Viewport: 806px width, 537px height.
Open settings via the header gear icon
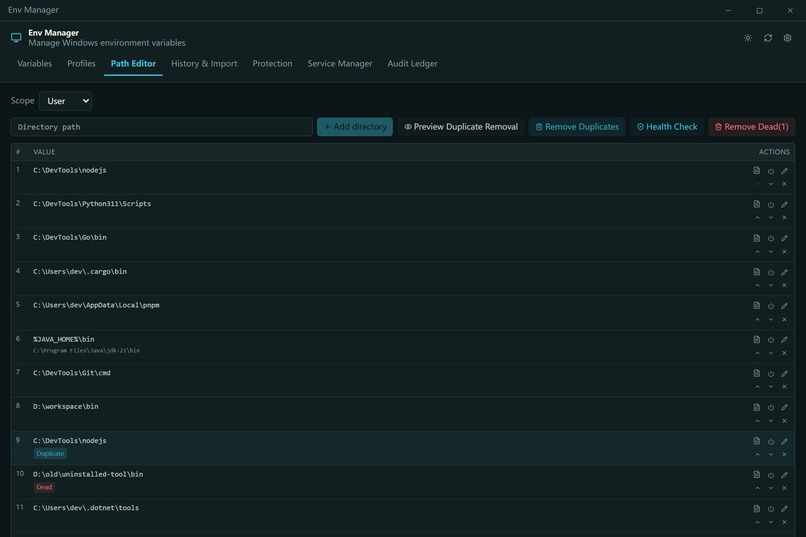coord(787,38)
